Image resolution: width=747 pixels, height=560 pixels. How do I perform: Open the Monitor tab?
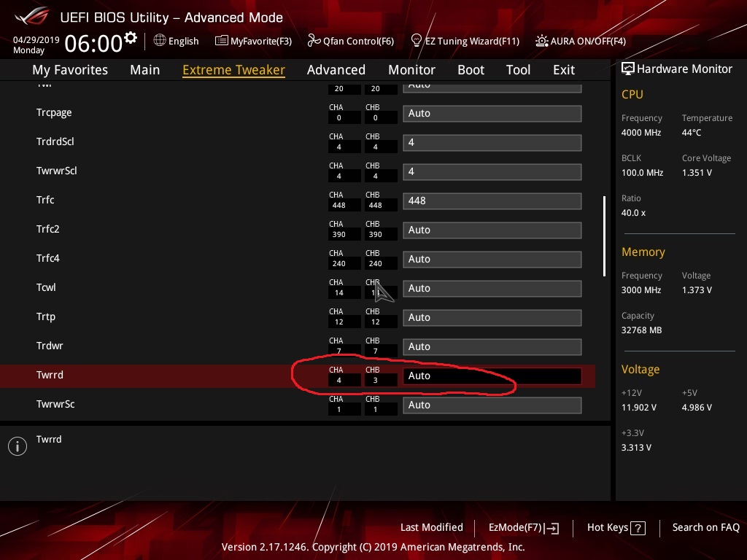tap(411, 70)
